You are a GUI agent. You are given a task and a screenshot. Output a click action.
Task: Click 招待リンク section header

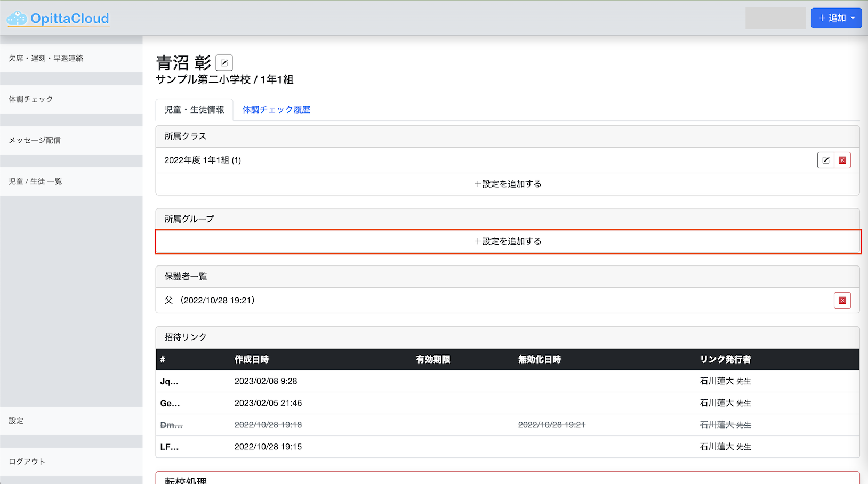[508, 337]
